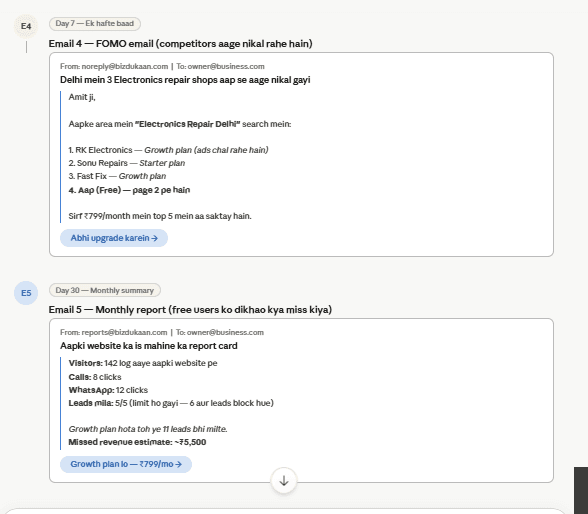The image size is (588, 514).
Task: Select the Day 30 — Monthly summary tag
Action: pyautogui.click(x=105, y=290)
